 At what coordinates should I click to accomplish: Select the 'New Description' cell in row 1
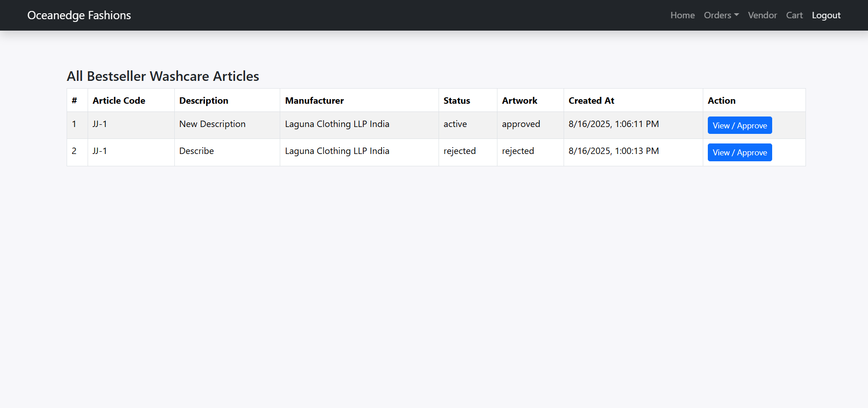pyautogui.click(x=212, y=124)
